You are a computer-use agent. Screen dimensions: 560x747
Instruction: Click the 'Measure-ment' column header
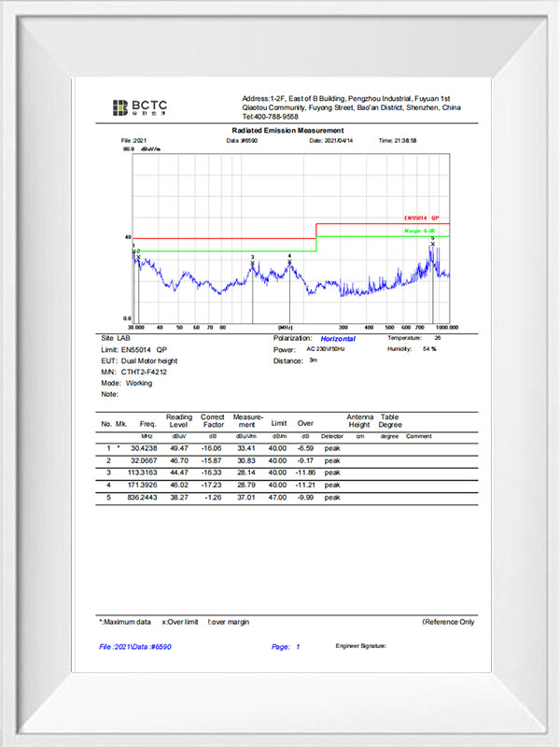pos(248,421)
